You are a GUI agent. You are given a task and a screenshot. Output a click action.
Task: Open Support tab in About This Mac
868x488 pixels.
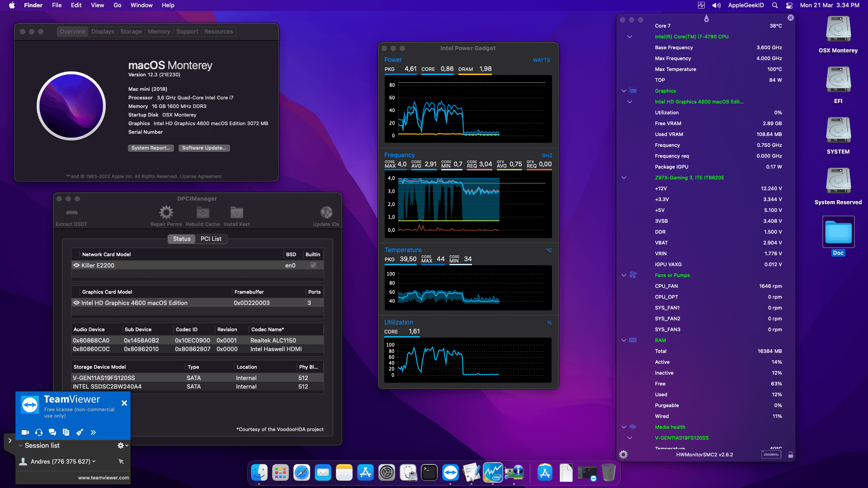[187, 32]
